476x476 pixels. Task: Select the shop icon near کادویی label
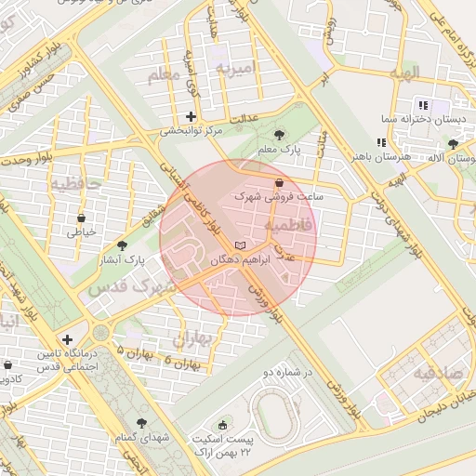[x=8, y=364]
